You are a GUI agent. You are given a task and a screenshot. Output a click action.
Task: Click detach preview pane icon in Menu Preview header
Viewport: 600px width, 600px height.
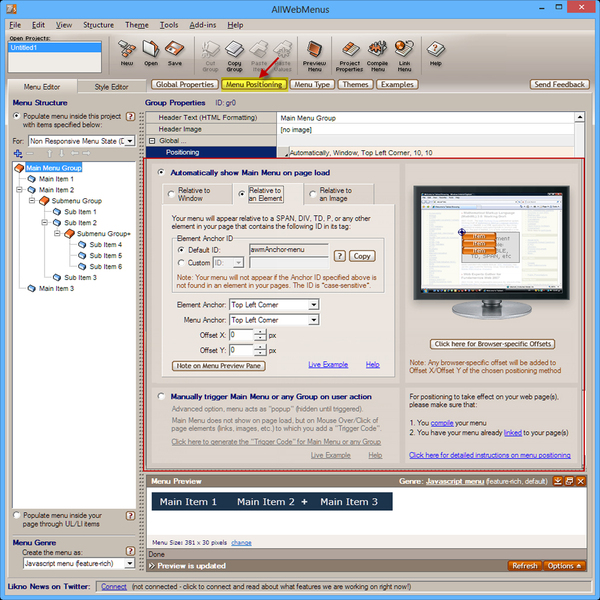[569, 481]
